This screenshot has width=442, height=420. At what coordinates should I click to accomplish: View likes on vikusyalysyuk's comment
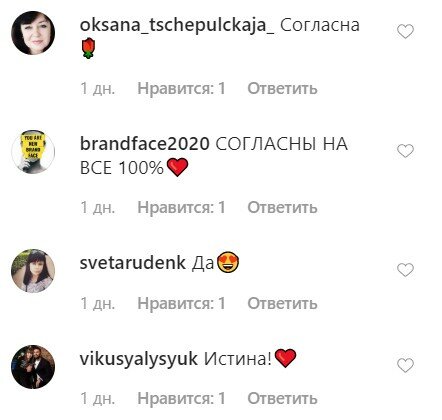coord(182,399)
